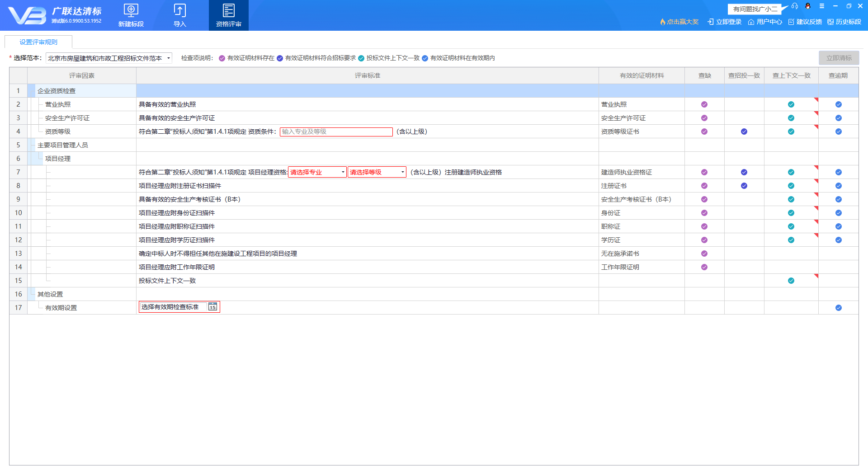The image size is (868, 470).
Task: Toggle 查招投一致 check for 注册证书 row
Action: 744,186
